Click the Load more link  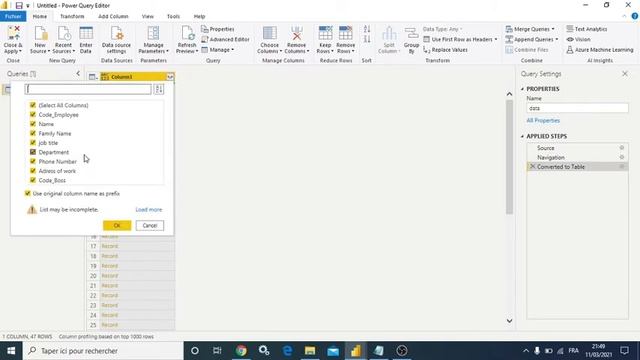pyautogui.click(x=149, y=209)
